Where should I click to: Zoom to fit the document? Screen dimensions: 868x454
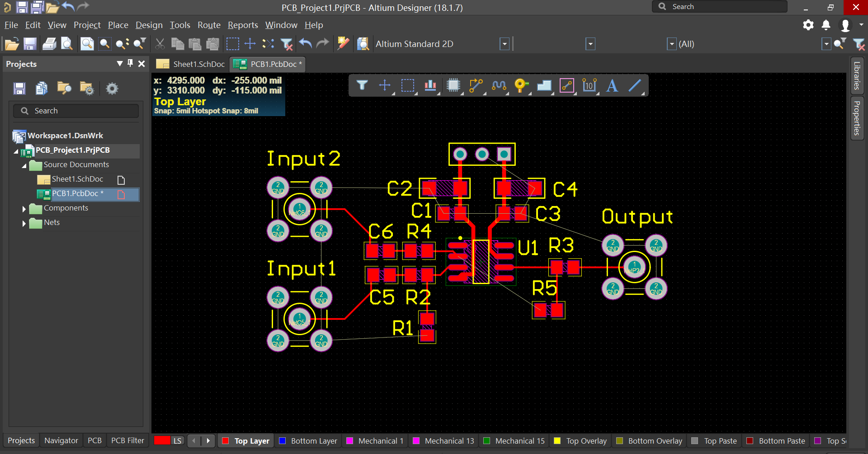coord(87,44)
